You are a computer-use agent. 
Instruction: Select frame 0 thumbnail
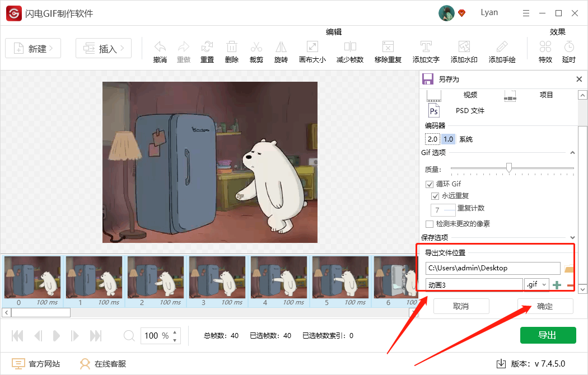(x=32, y=277)
